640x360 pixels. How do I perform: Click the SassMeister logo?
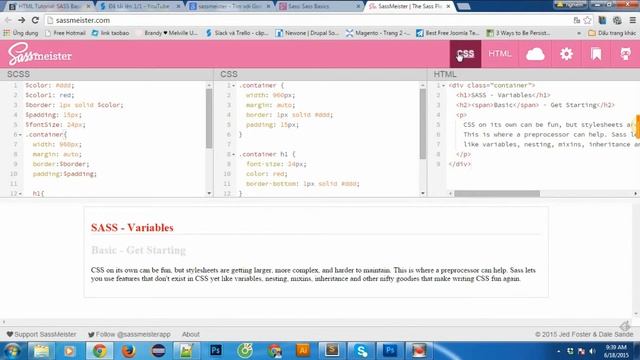pyautogui.click(x=40, y=54)
